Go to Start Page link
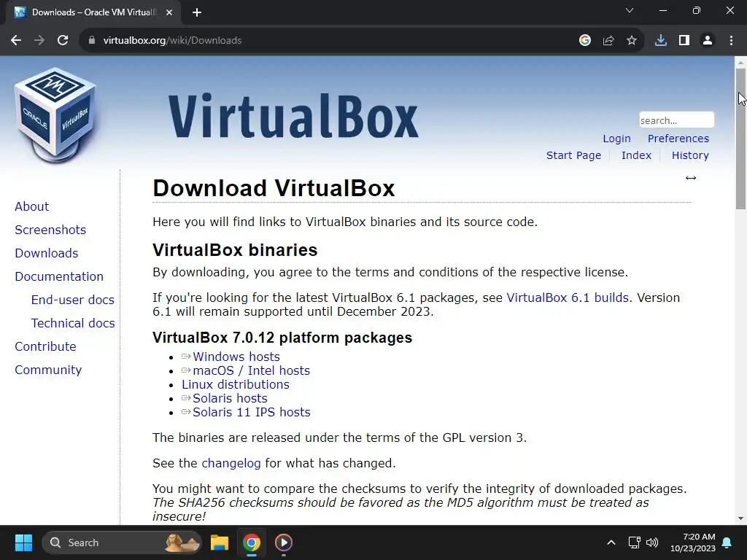 click(573, 155)
